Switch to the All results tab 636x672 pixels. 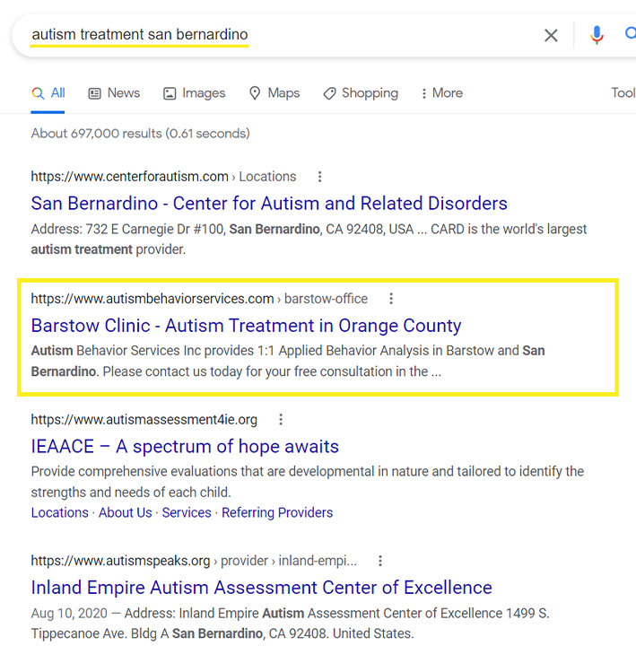pyautogui.click(x=48, y=93)
